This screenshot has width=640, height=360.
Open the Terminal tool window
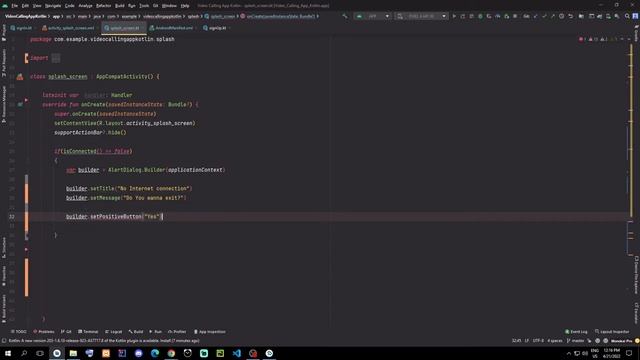[88, 332]
